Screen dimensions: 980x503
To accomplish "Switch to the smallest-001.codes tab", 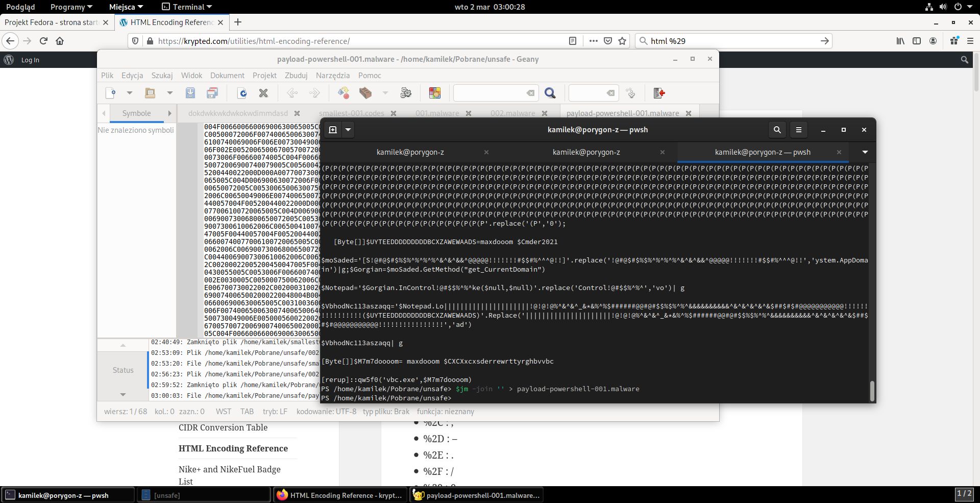I will point(351,113).
